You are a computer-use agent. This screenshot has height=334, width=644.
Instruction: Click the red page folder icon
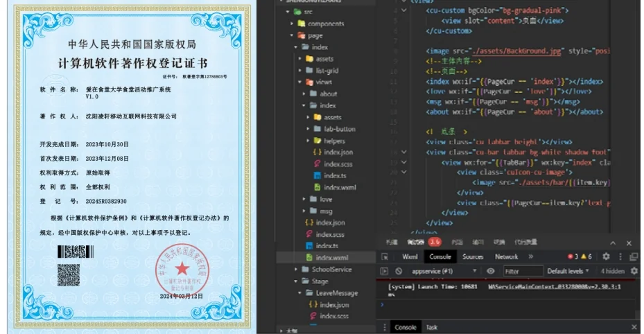(x=302, y=35)
